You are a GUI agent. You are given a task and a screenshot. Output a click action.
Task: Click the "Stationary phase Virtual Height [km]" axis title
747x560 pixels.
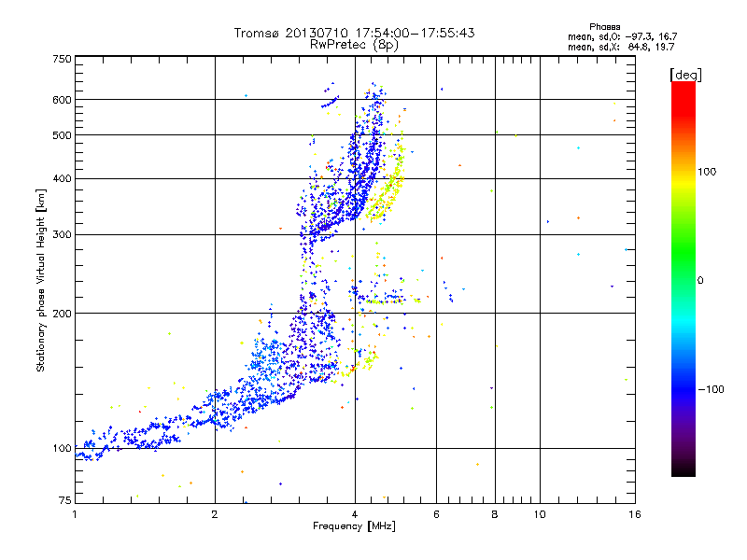41,280
